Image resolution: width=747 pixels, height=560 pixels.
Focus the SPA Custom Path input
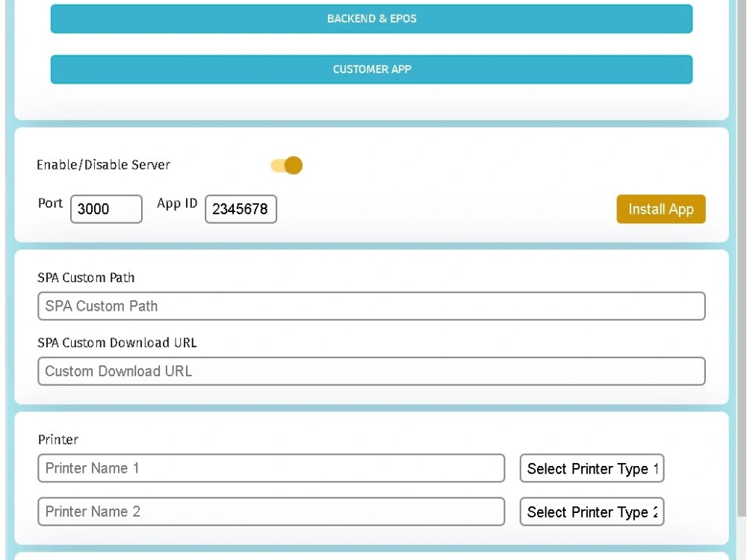371,306
